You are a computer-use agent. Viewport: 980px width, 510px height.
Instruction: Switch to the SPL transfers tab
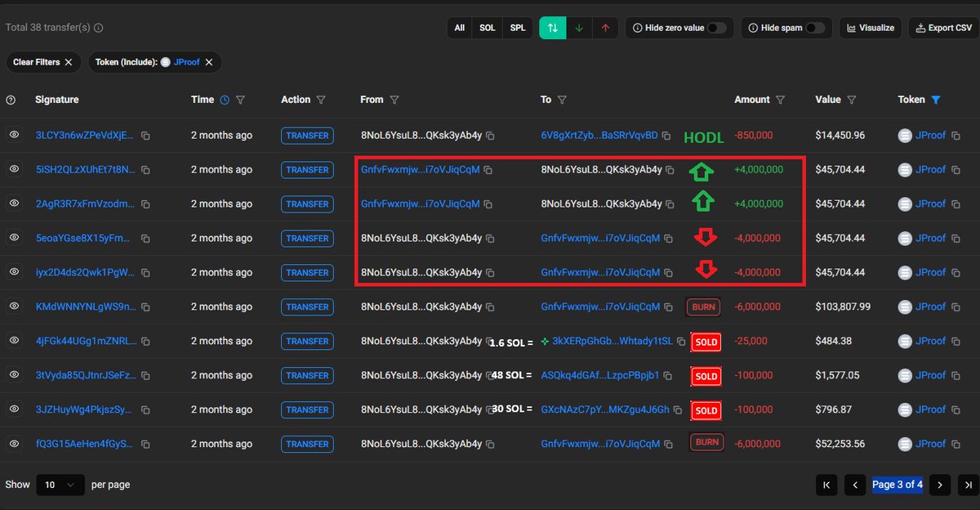tap(518, 28)
